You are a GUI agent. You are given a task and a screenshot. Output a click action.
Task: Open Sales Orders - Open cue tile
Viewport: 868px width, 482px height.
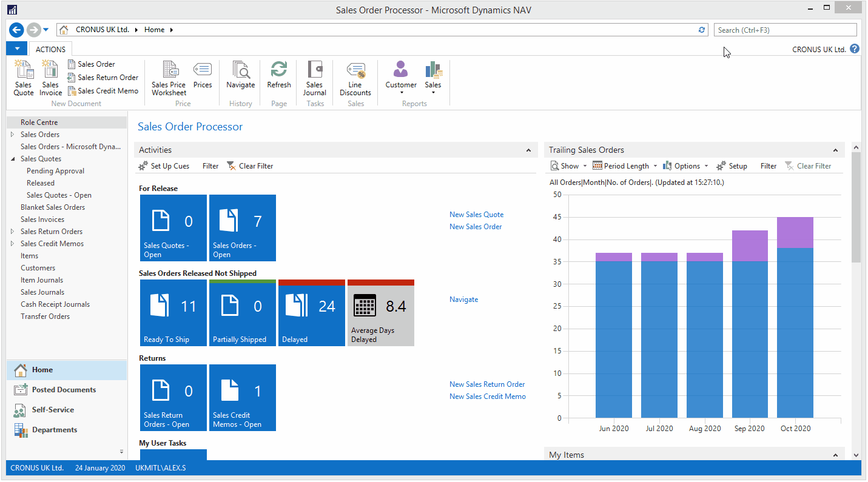(243, 228)
